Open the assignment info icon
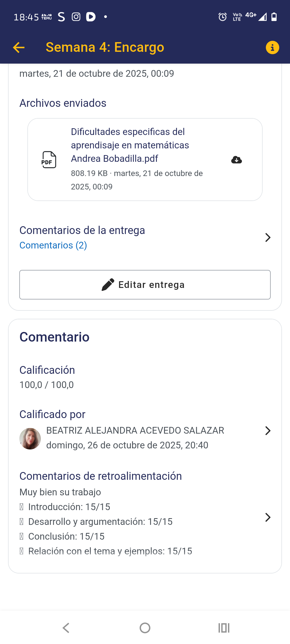Screen dimensions: 290x644 (272, 47)
